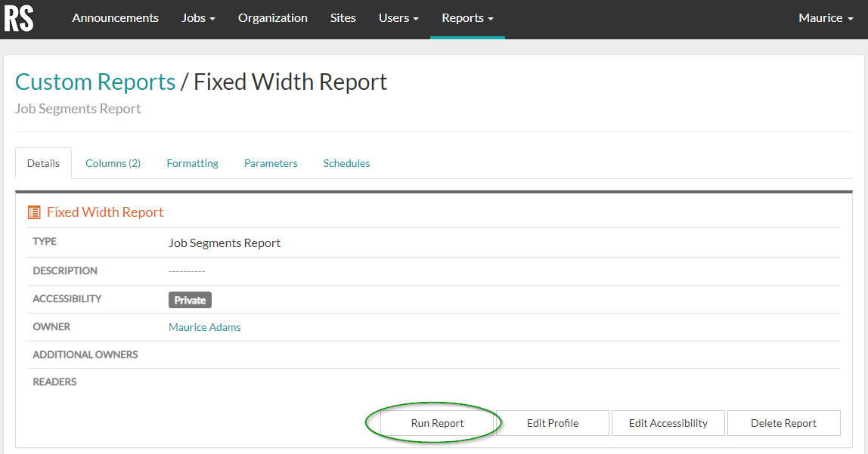Open the Organization page
This screenshot has height=454, width=868.
coord(272,18)
